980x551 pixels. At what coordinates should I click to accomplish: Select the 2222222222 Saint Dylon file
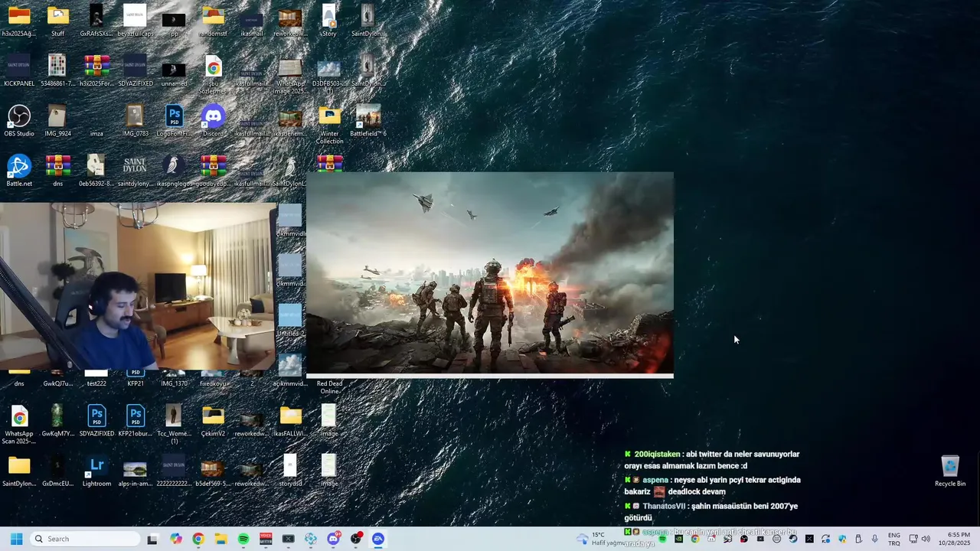pos(175,471)
